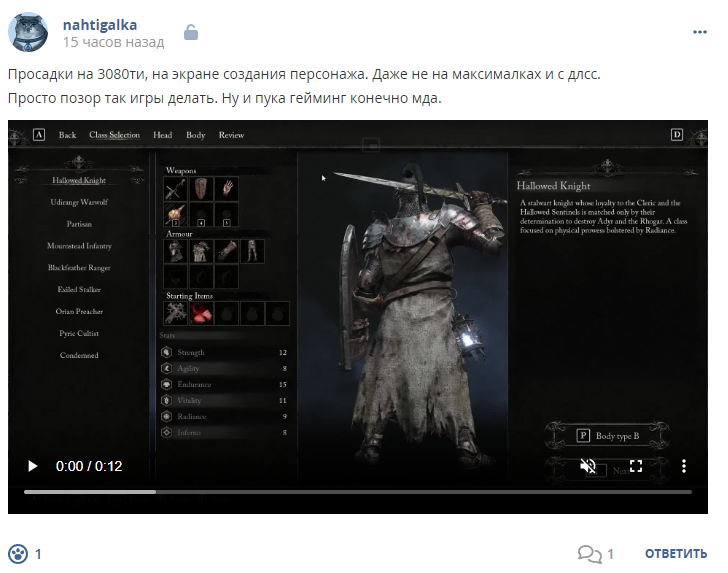The image size is (728, 573).
Task: Click the helmet armour slot icon
Action: 176,251
